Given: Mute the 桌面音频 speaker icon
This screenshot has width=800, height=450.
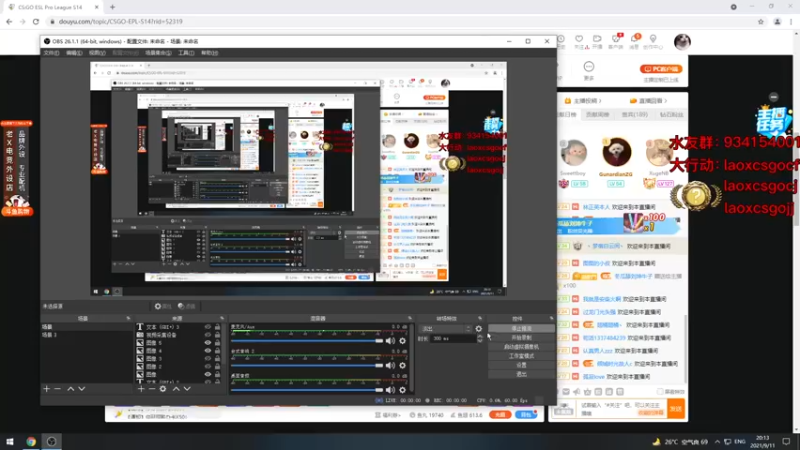Looking at the screenshot, I should coord(390,390).
